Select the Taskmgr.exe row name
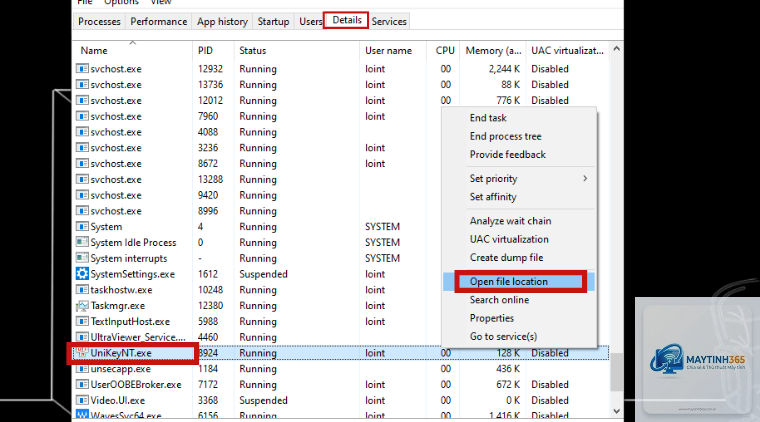 (x=118, y=306)
